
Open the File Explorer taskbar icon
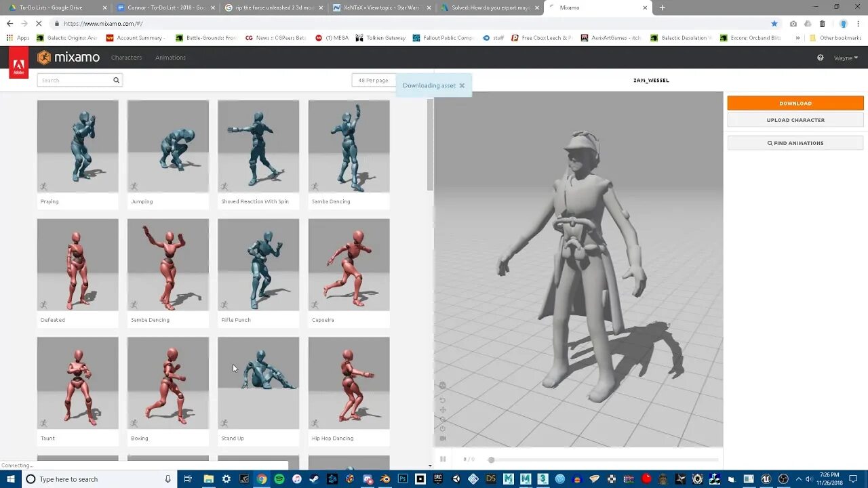tap(208, 479)
